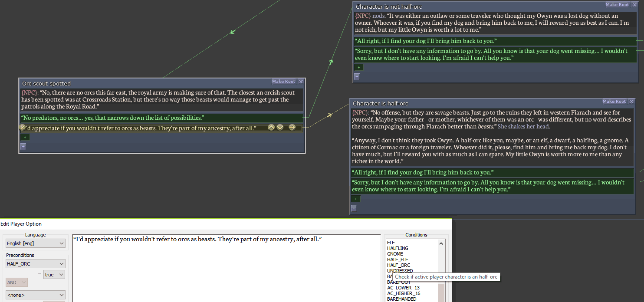This screenshot has height=302, width=644.
Task: Add NPC line in Orc scout spotted node
Action: pos(23,146)
